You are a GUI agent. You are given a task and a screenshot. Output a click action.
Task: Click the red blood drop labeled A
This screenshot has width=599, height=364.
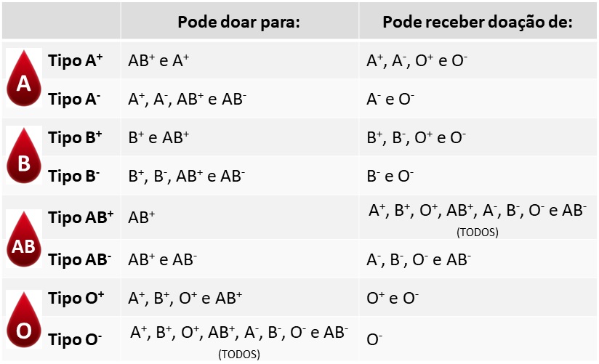(x=24, y=78)
